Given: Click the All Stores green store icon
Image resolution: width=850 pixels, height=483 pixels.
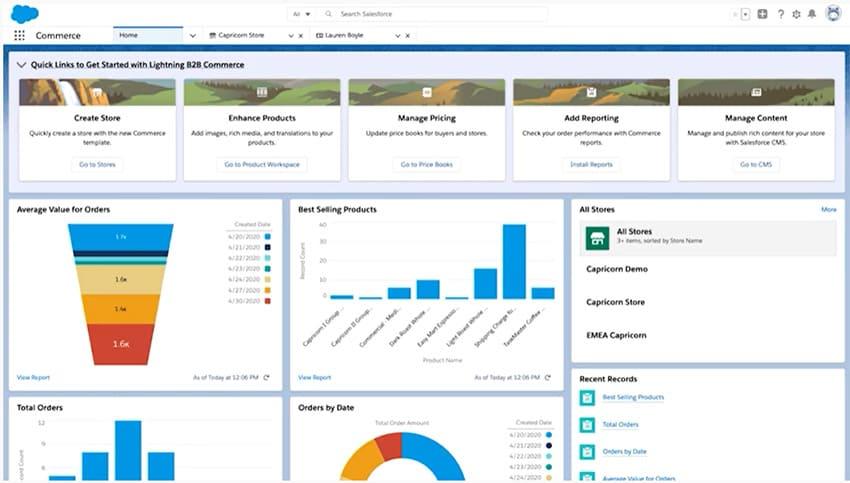Looking at the screenshot, I should (598, 238).
